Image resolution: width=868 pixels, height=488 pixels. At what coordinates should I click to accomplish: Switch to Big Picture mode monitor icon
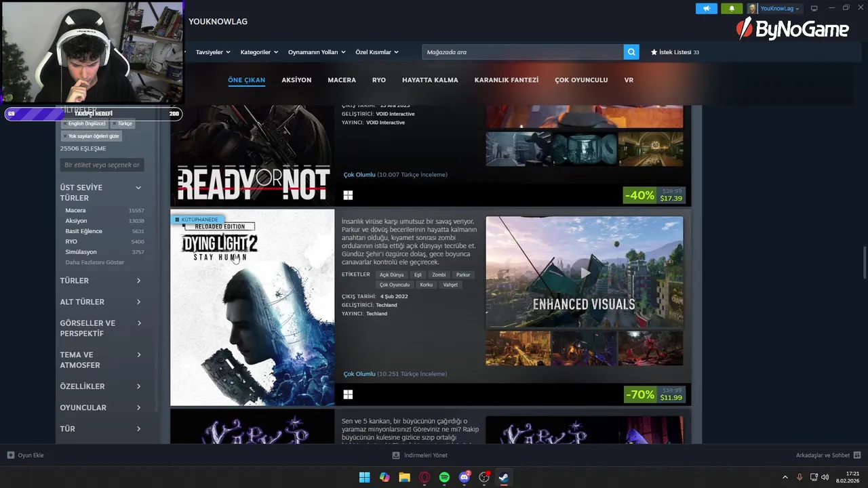click(814, 9)
